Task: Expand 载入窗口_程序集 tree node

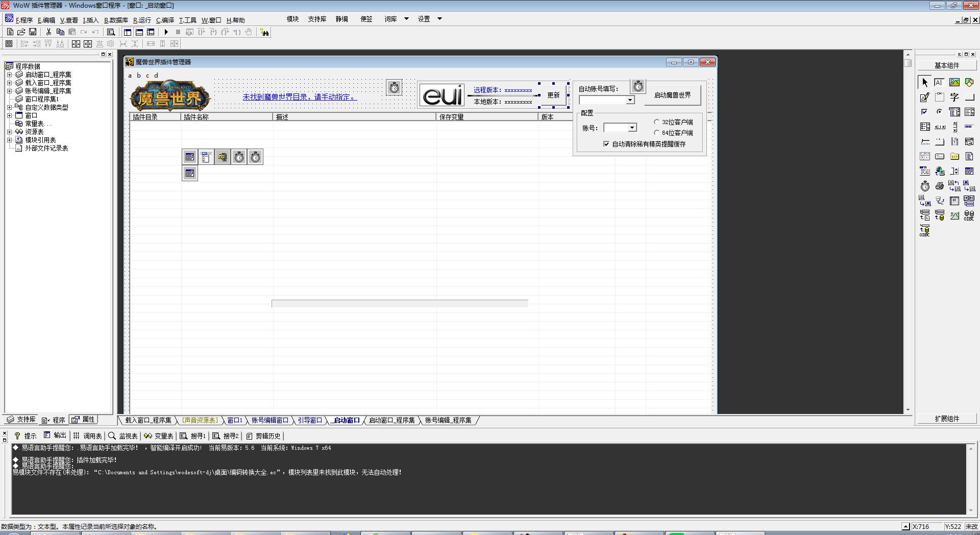Action: (9, 83)
